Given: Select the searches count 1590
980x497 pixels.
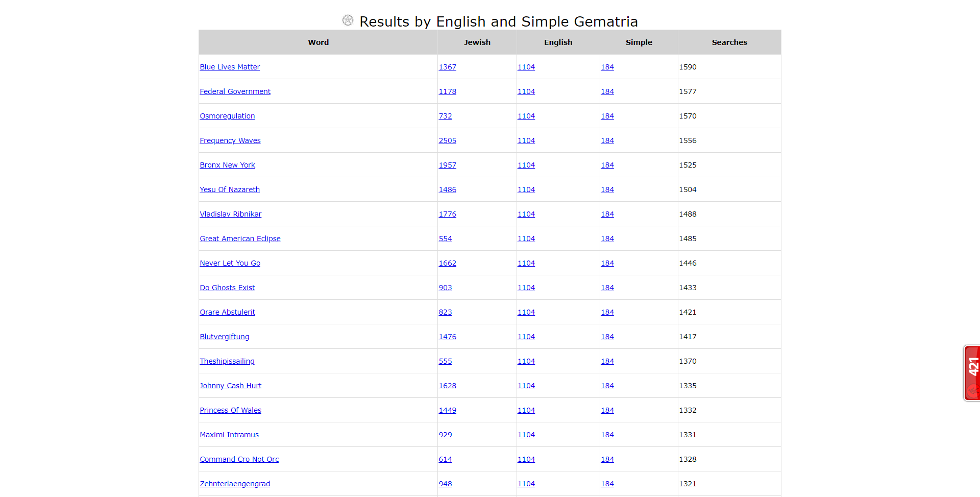Looking at the screenshot, I should [x=688, y=67].
